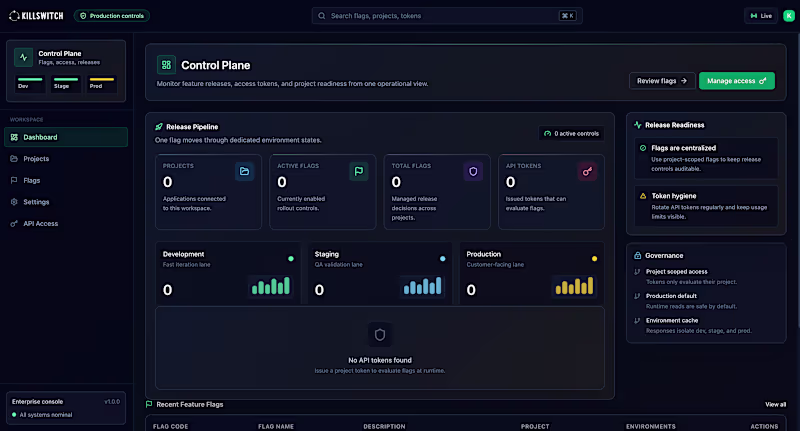
Task: Click the Release Pipeline rocket icon
Action: click(159, 126)
